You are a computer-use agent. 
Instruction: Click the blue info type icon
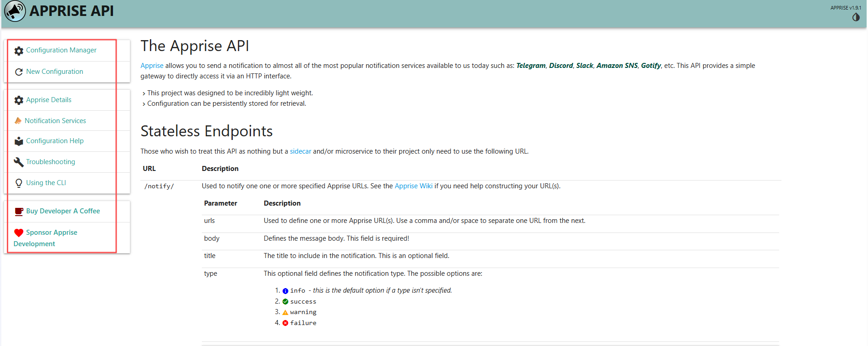(285, 291)
